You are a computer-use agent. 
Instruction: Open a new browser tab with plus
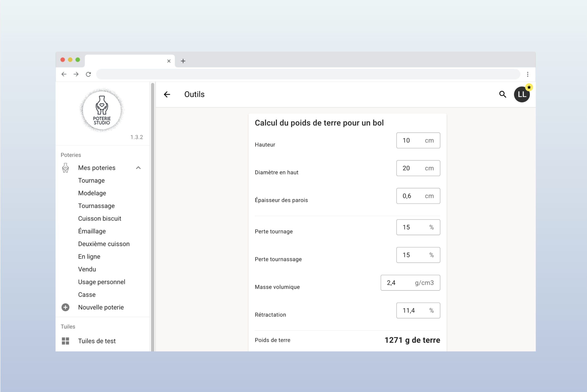pos(183,61)
